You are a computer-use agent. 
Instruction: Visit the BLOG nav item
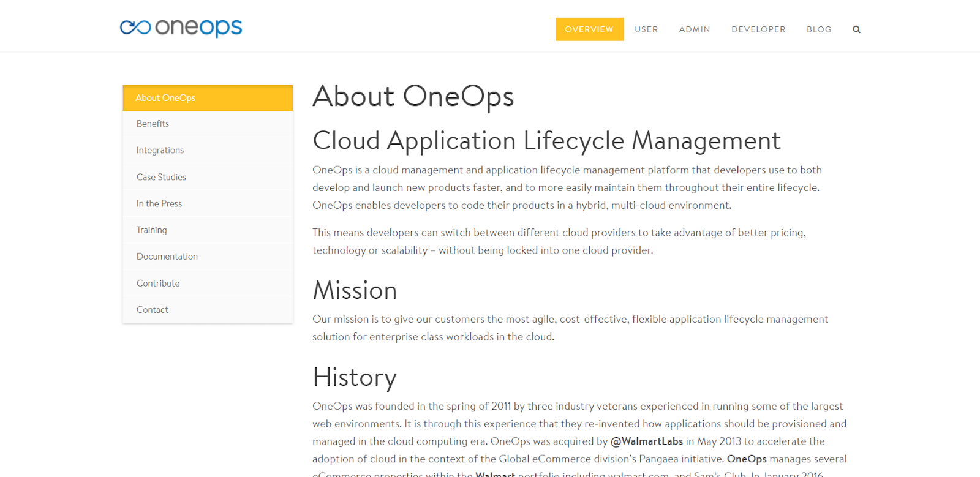point(819,29)
